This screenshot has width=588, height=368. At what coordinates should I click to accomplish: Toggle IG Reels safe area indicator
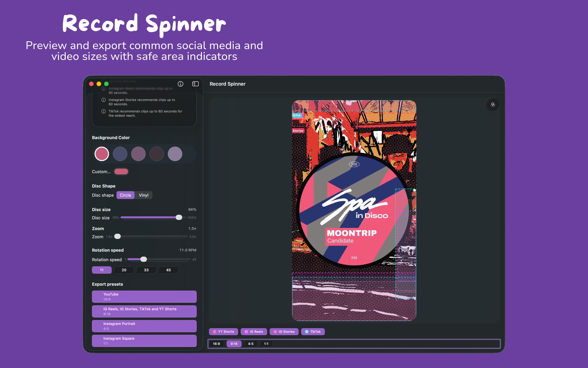coord(254,332)
